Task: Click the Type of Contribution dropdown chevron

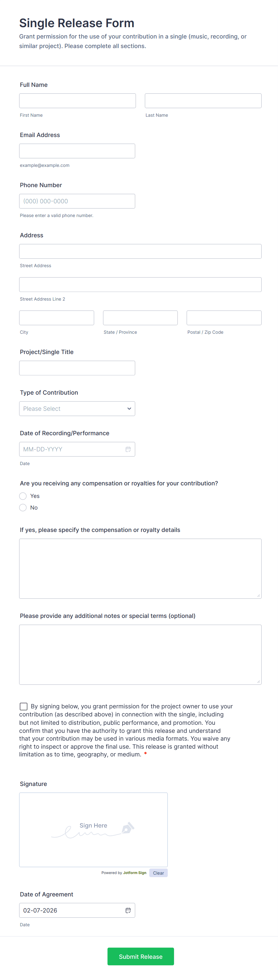Action: coord(129,409)
